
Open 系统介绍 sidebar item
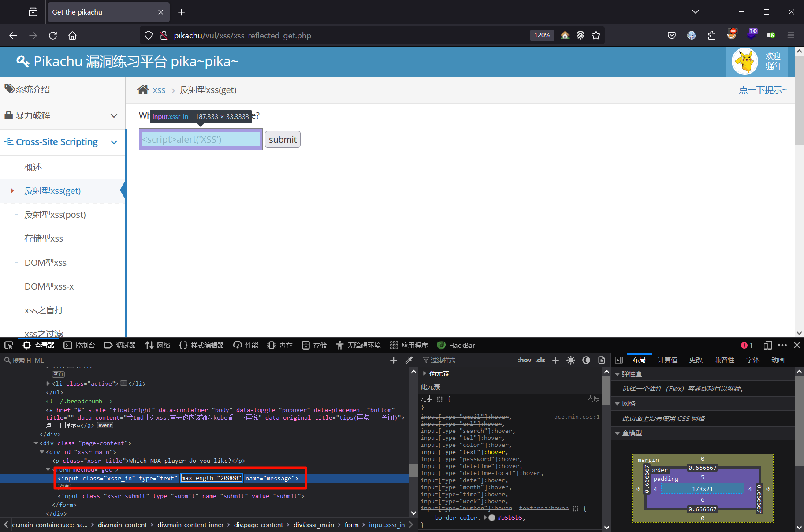[x=63, y=89]
